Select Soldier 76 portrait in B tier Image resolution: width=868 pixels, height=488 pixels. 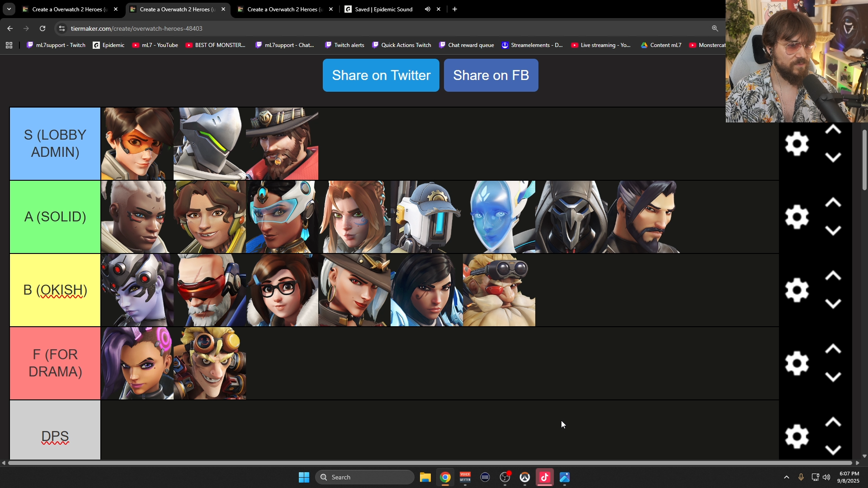pos(210,290)
